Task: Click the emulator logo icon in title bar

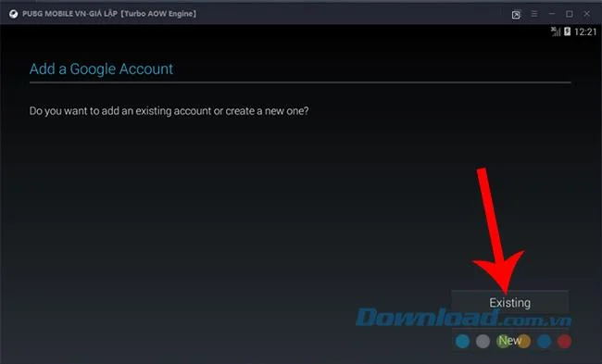Action: 14,14
